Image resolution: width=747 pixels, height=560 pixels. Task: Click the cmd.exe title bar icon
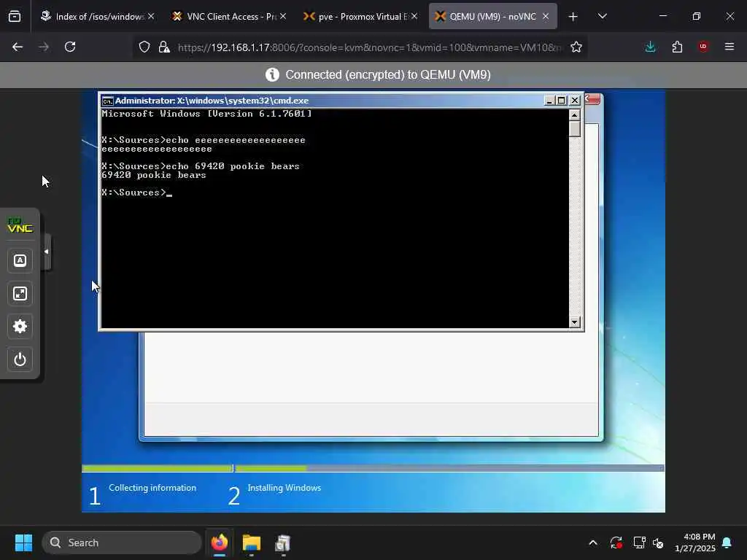(x=108, y=101)
